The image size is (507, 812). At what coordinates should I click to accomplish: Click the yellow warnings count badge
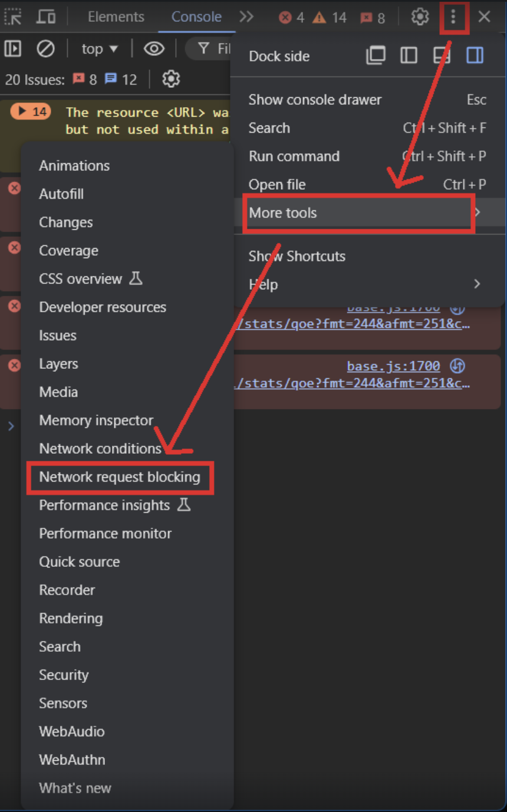pos(330,18)
